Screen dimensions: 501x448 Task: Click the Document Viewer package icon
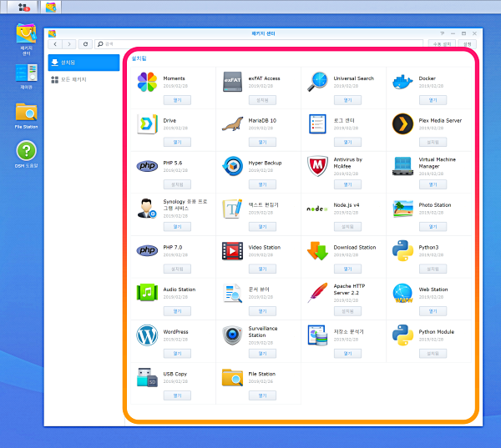(x=232, y=293)
